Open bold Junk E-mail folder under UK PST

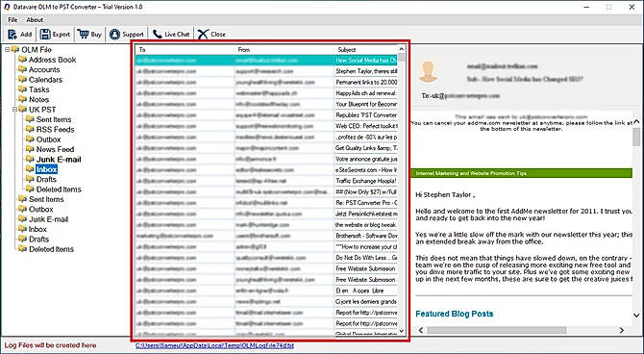coord(59,160)
